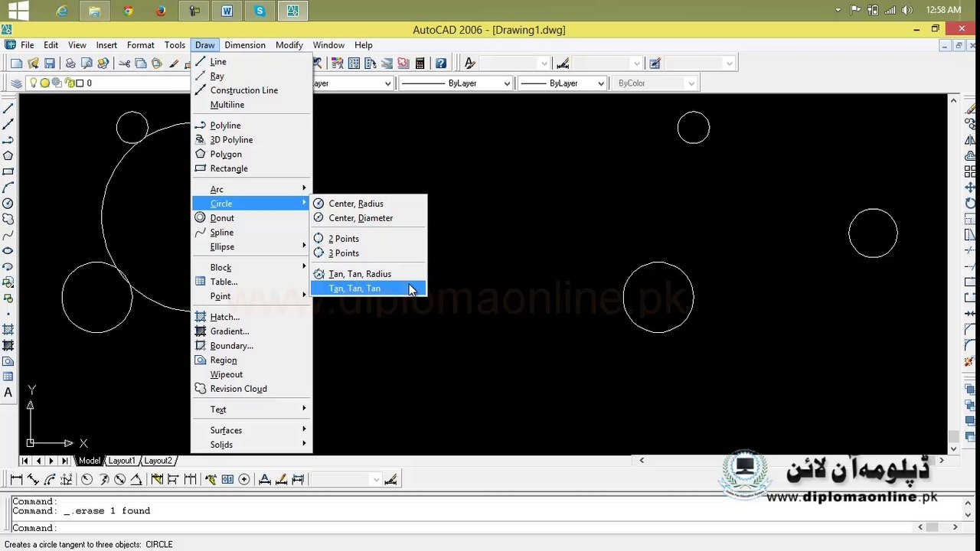Open Skype from the taskbar

[260, 11]
